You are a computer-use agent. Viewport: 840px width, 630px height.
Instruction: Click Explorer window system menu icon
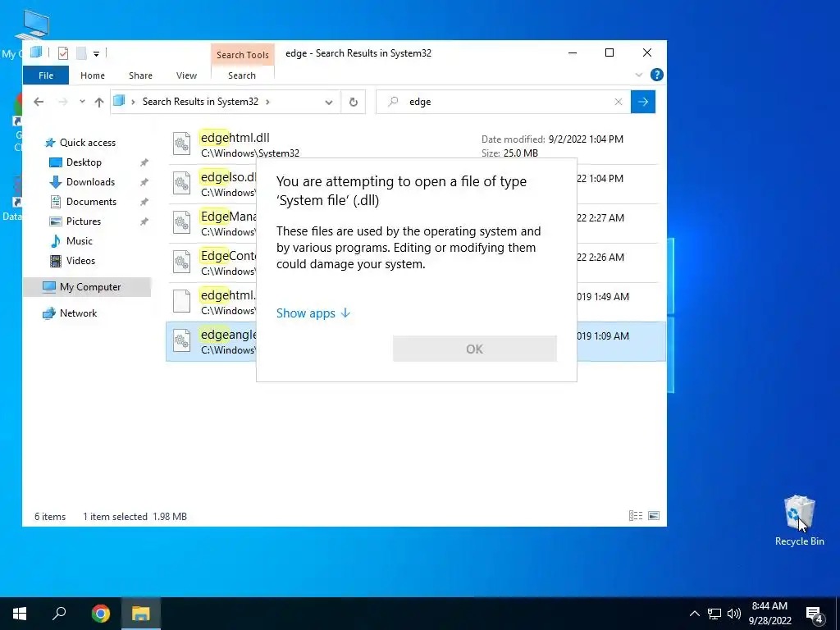click(x=36, y=52)
